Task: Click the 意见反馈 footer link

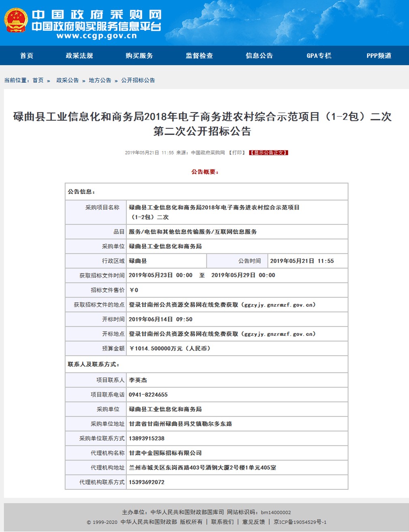Action: point(254,522)
